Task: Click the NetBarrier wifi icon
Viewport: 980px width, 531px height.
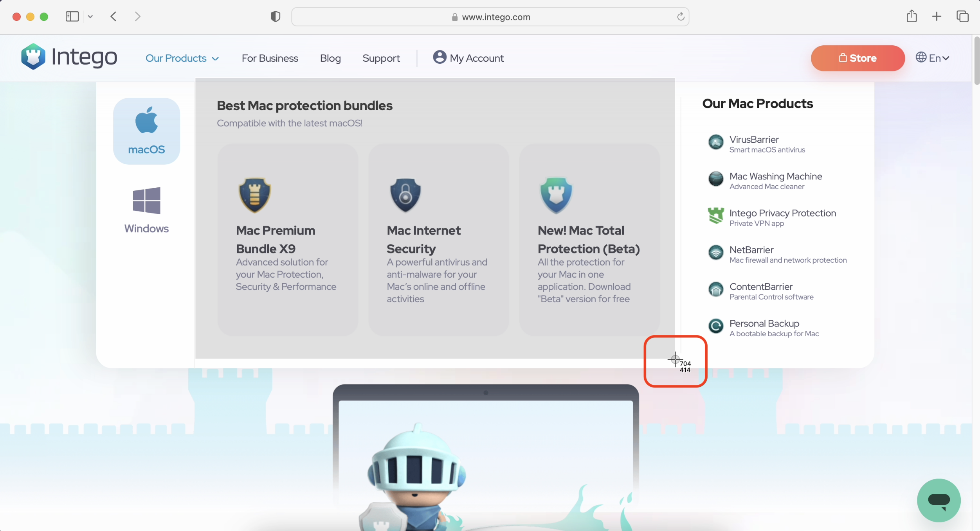Action: [x=716, y=252]
